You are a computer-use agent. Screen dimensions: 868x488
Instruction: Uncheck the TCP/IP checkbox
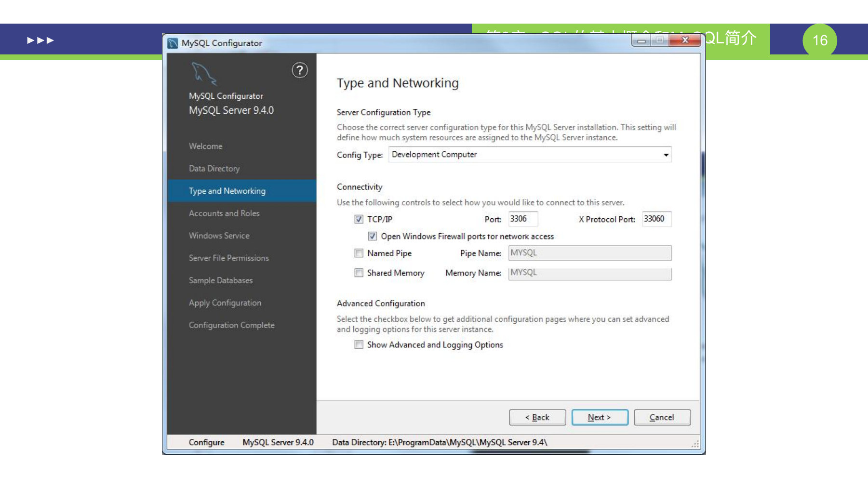click(x=359, y=219)
